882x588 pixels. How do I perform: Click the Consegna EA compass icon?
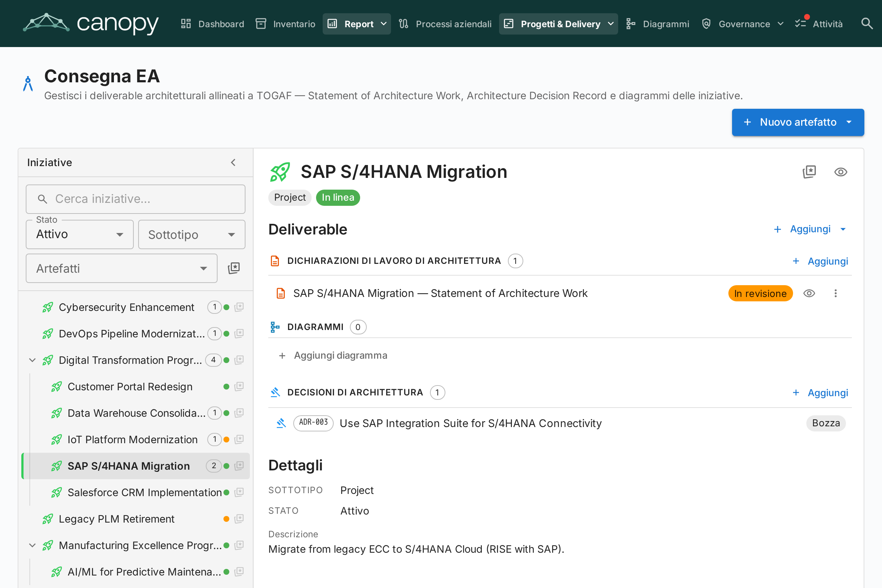tap(28, 84)
